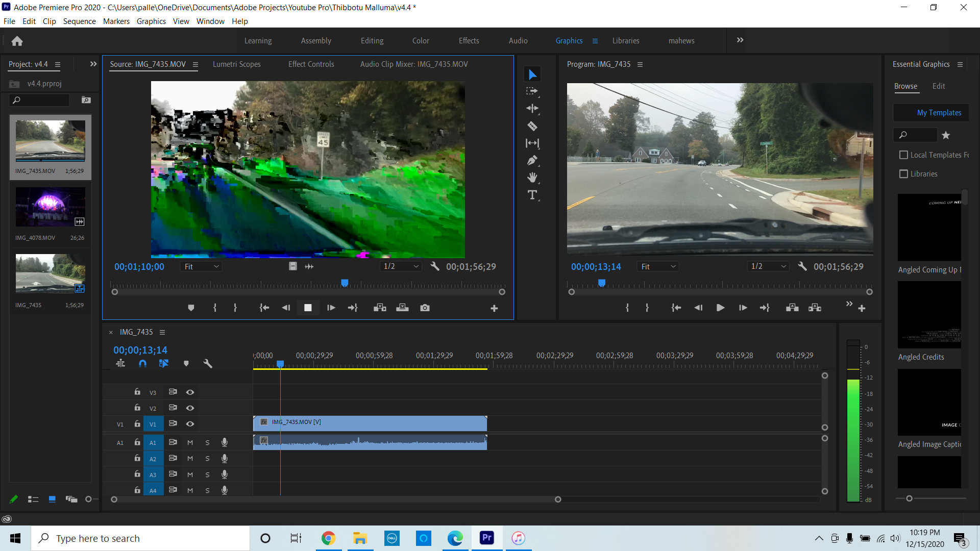Toggle the track output eye on V1

pyautogui.click(x=190, y=423)
